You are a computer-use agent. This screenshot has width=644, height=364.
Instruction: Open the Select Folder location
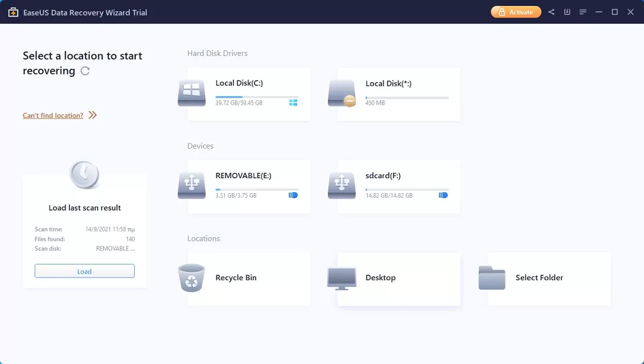coord(549,279)
